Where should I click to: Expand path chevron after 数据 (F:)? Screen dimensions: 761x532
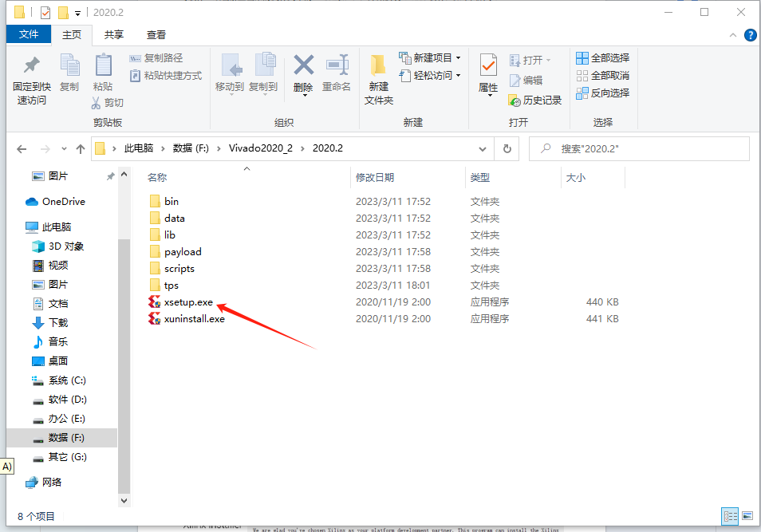[219, 148]
